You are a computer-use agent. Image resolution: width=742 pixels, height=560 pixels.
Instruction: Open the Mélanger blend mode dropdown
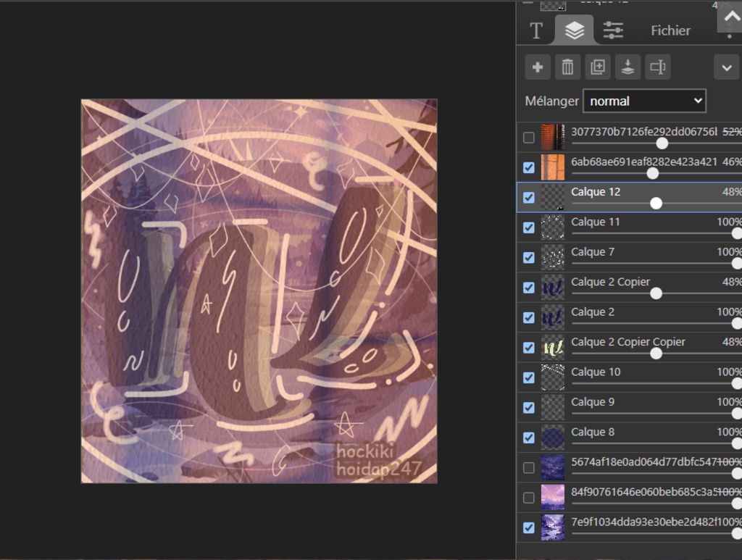point(644,101)
